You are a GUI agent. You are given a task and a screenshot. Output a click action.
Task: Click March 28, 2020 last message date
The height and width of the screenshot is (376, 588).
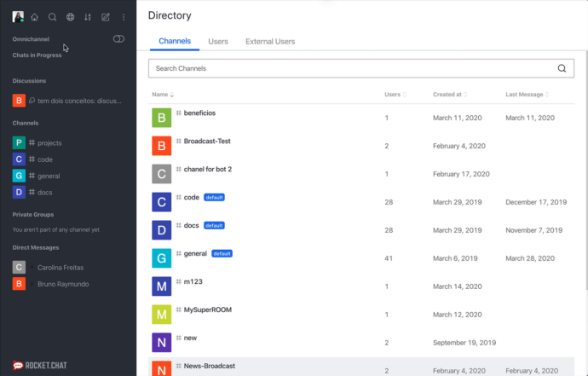(x=530, y=258)
